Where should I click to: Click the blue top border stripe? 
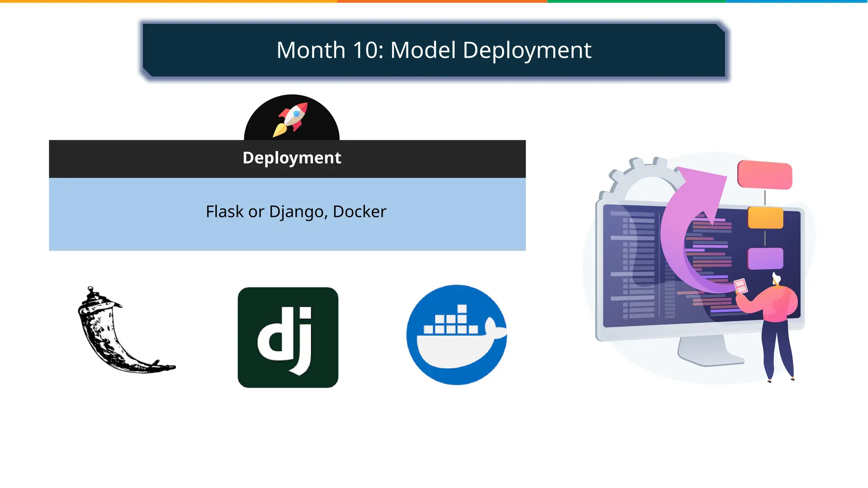coord(797,1)
